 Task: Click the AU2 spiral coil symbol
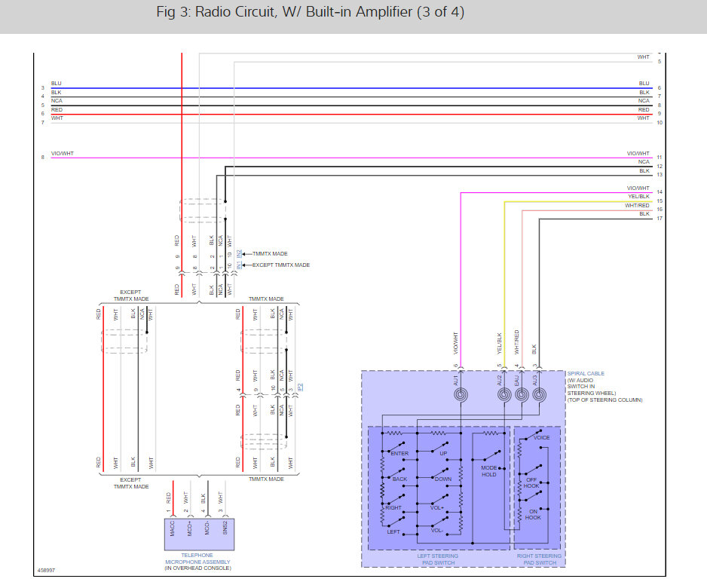click(504, 395)
